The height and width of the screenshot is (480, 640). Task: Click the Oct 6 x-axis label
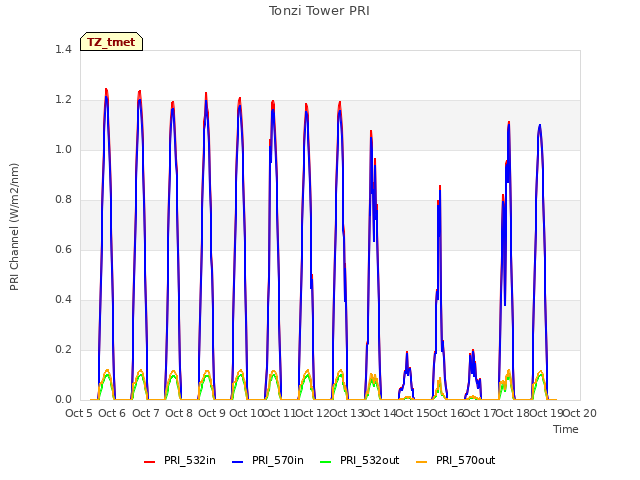click(x=112, y=413)
